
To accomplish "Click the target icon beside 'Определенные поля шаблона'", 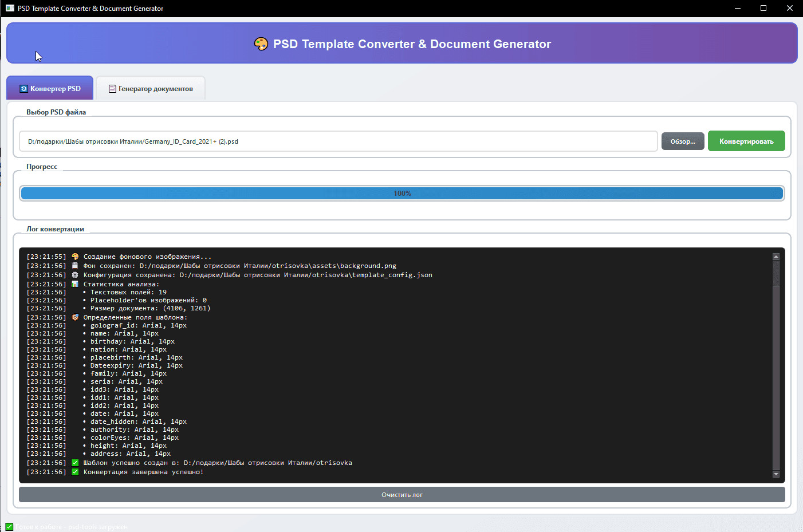I will pos(75,317).
